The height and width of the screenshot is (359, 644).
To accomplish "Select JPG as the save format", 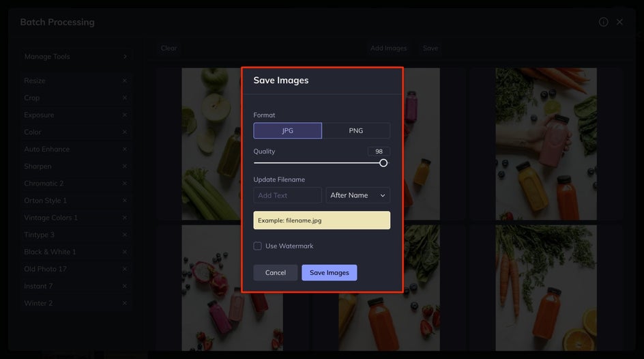I will (287, 130).
